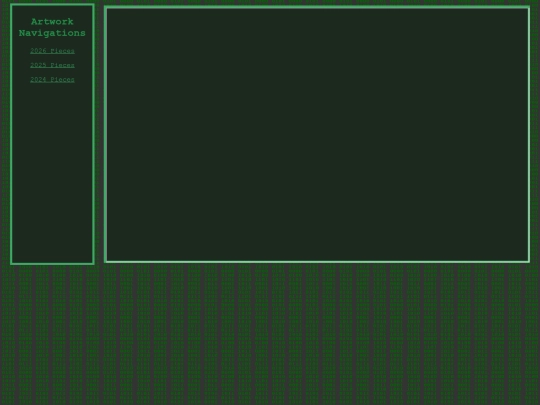Click the 'Artwork Navigations' heading
The image size is (540, 405).
(x=52, y=27)
